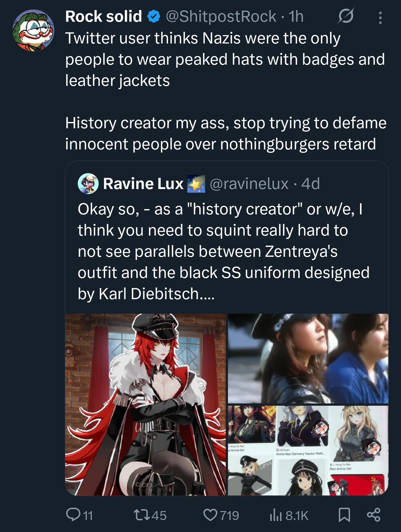
Task: Open Grok slash-circle icon
Action: click(x=346, y=16)
